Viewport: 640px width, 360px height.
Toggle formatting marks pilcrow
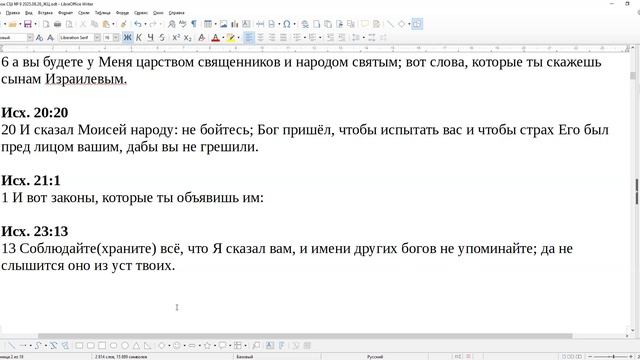coord(194,24)
